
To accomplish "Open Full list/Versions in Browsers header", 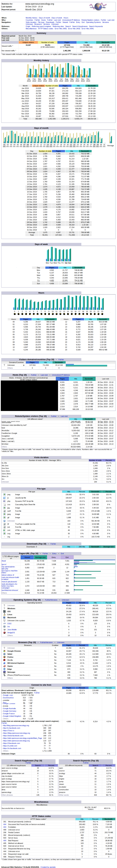I will (x=46, y=642).
